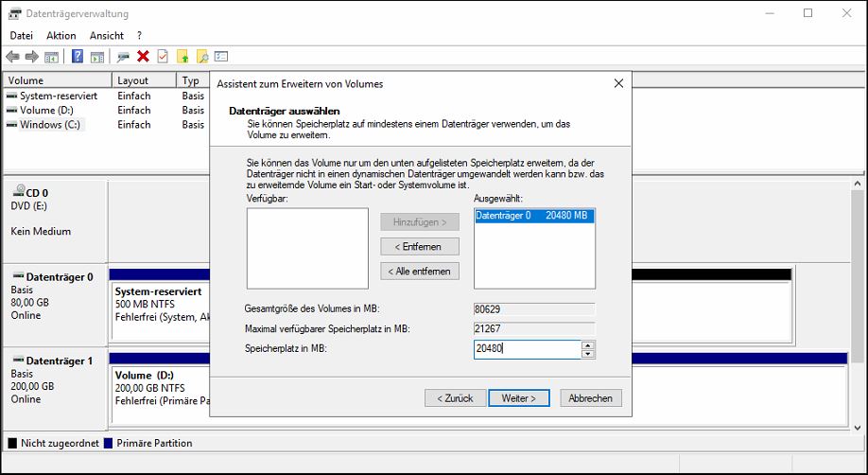The image size is (868, 475).
Task: Click the Gesamtgröße des Volumes value 80629
Action: 534,309
